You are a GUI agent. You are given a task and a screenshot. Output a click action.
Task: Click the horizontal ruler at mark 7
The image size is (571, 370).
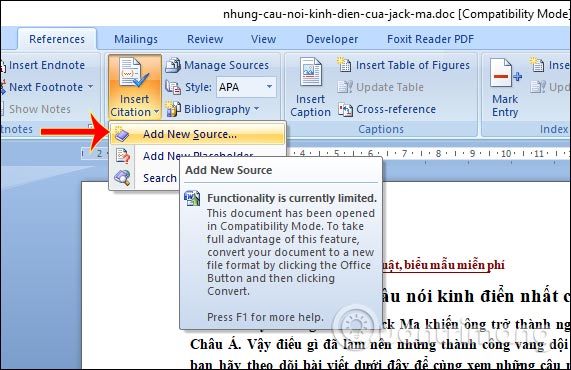404,154
